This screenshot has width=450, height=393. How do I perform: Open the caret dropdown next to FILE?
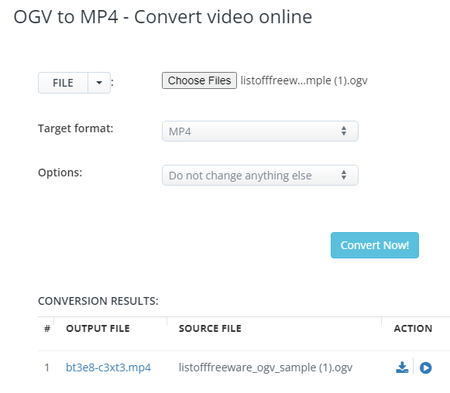tap(99, 83)
